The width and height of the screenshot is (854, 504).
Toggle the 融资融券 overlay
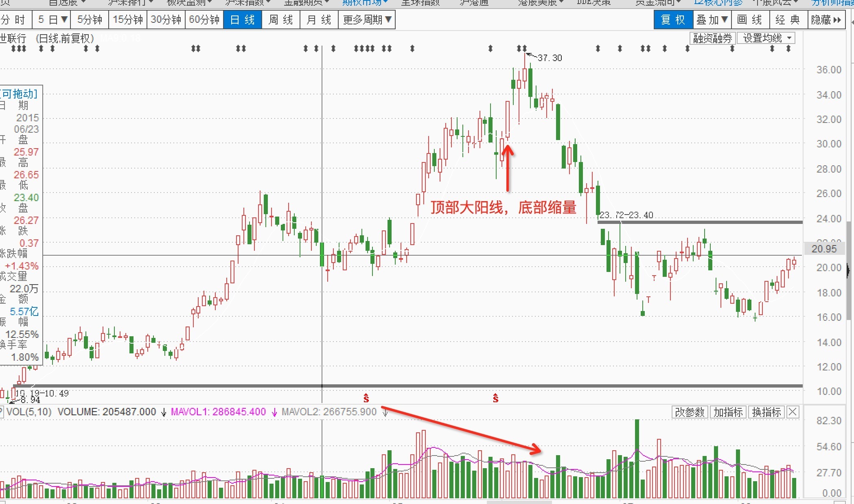[712, 38]
